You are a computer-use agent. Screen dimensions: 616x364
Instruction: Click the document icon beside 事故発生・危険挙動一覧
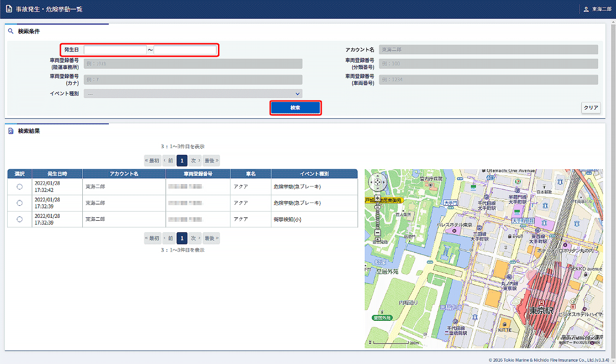point(9,9)
